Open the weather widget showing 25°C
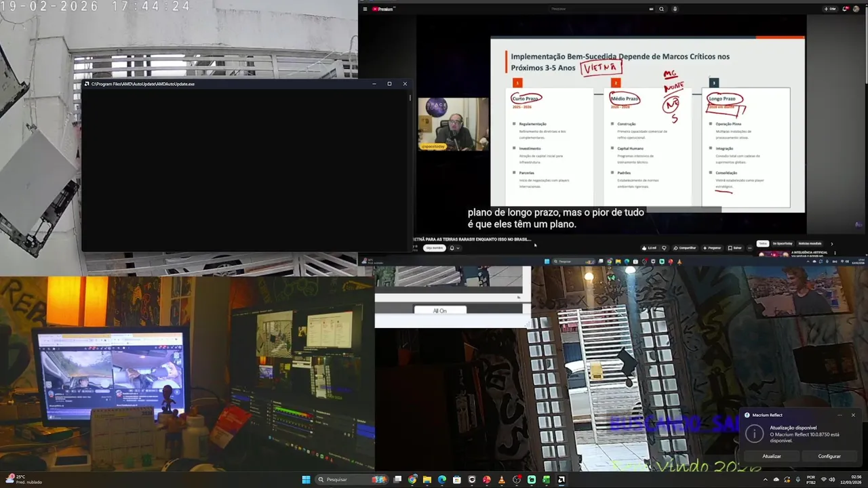Screen dimensions: 868x488 24,479
